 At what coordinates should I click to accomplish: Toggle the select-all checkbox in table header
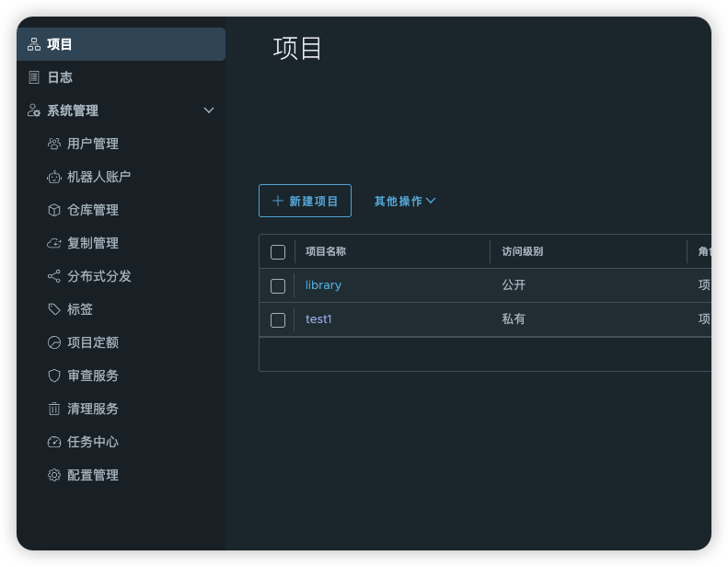[x=278, y=252]
